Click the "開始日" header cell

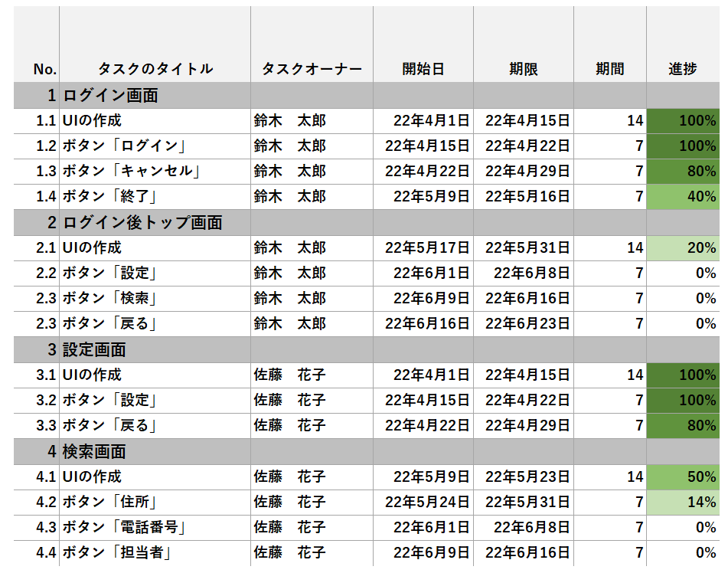click(423, 69)
